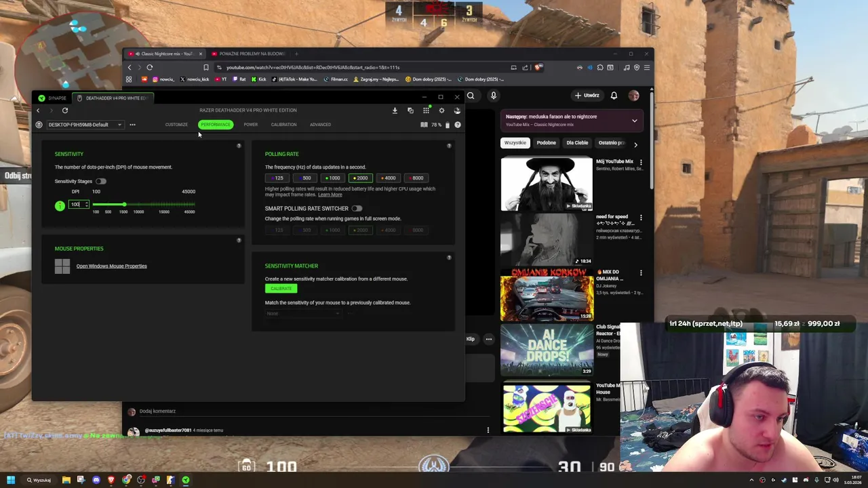Open Synapse help question mark icon
This screenshot has width=868, height=488.
click(x=458, y=125)
